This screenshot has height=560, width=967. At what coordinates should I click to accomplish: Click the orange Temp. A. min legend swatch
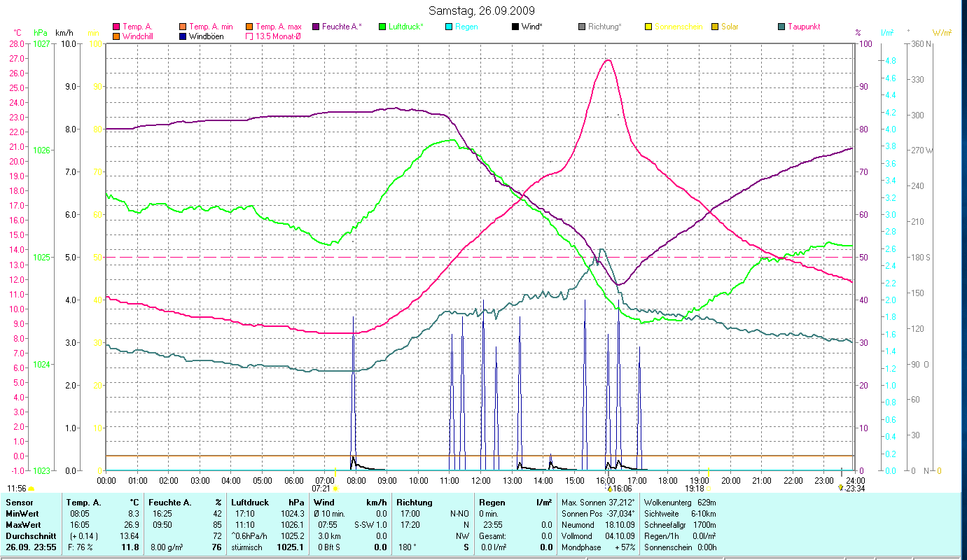click(x=183, y=27)
